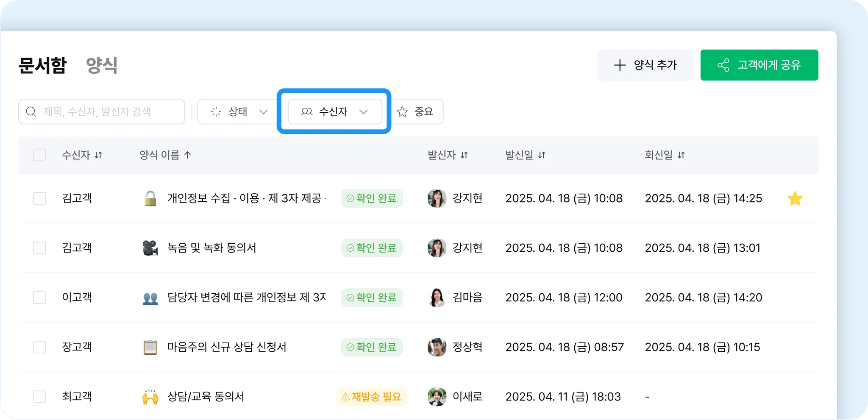Click the gold star on the first row

point(795,198)
